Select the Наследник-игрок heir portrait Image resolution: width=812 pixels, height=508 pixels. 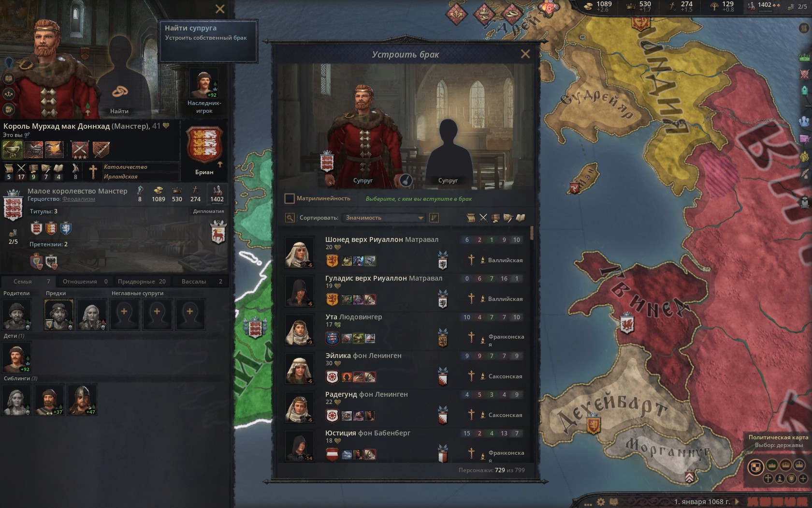pyautogui.click(x=204, y=84)
